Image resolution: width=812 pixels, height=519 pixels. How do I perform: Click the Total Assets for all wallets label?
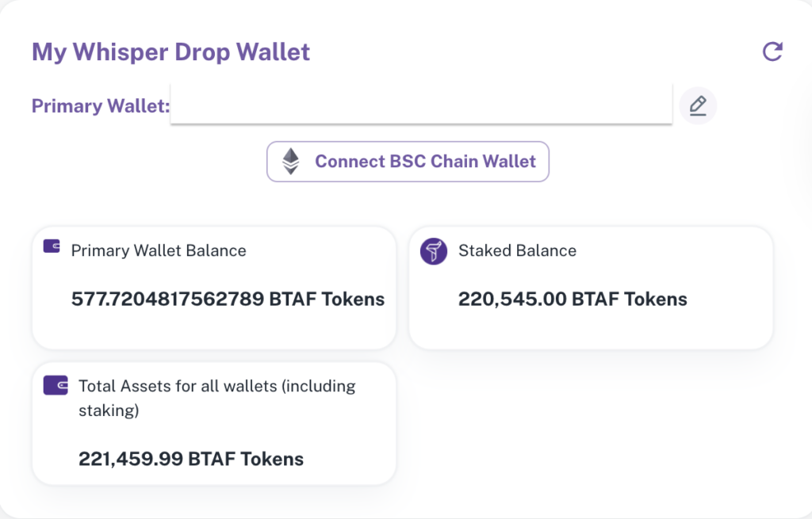click(217, 398)
